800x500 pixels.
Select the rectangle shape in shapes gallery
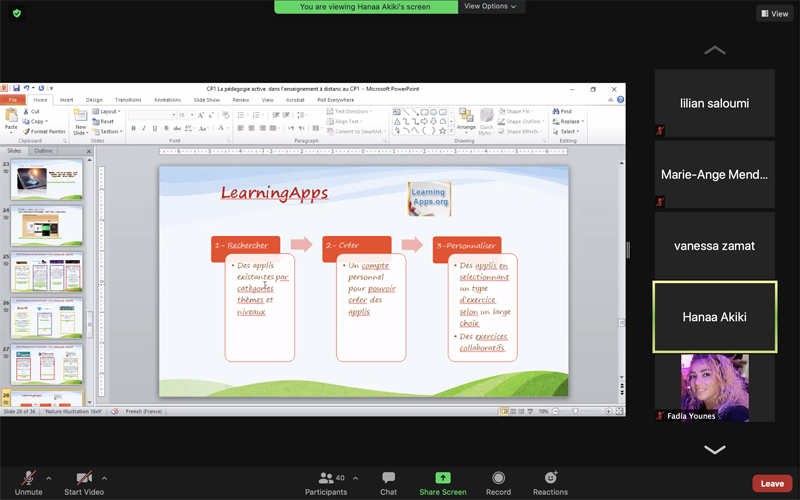(424, 112)
